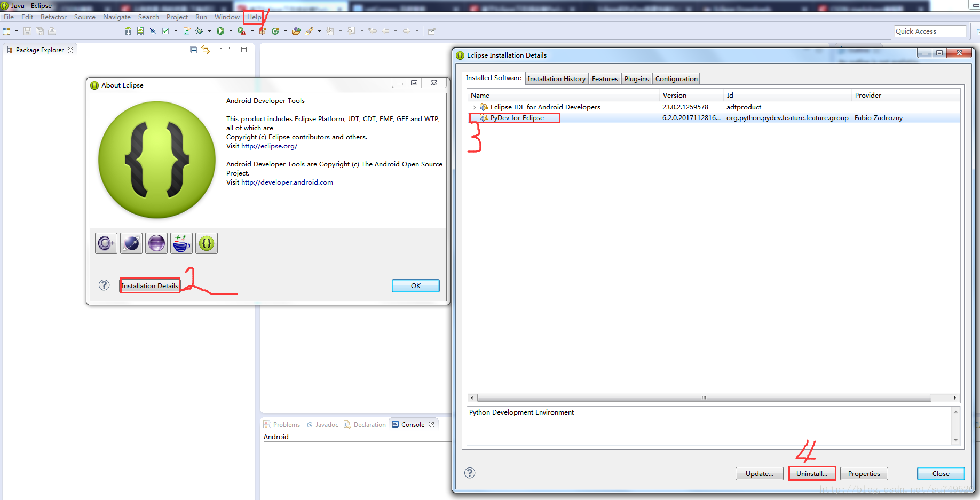Viewport: 980px width, 500px height.
Task: Open the File menu
Action: (x=9, y=17)
